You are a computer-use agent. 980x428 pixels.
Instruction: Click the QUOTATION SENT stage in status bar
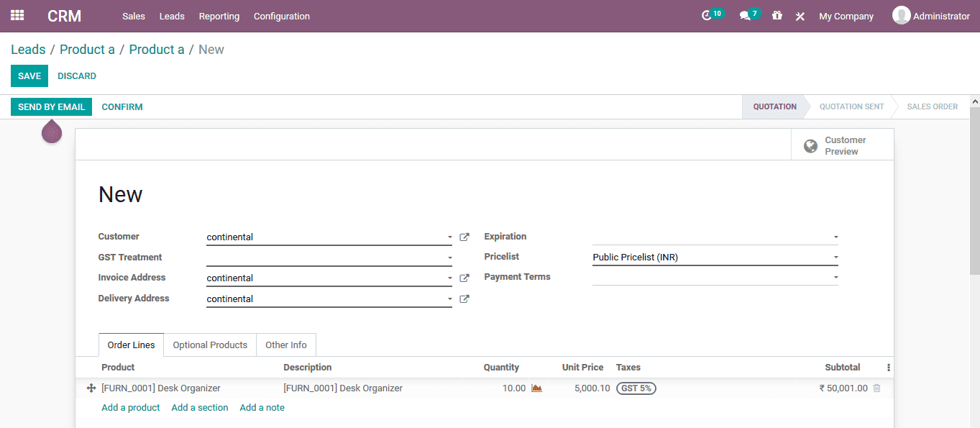[851, 106]
